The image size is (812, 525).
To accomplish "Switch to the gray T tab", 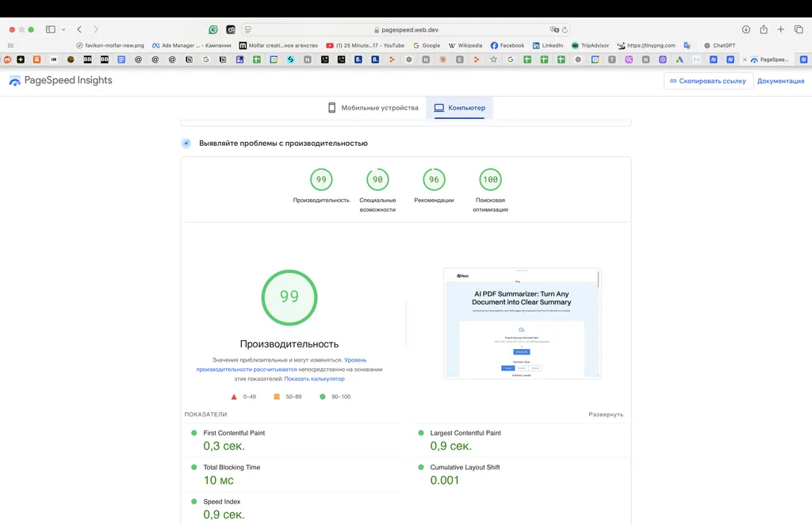I will click(x=611, y=59).
